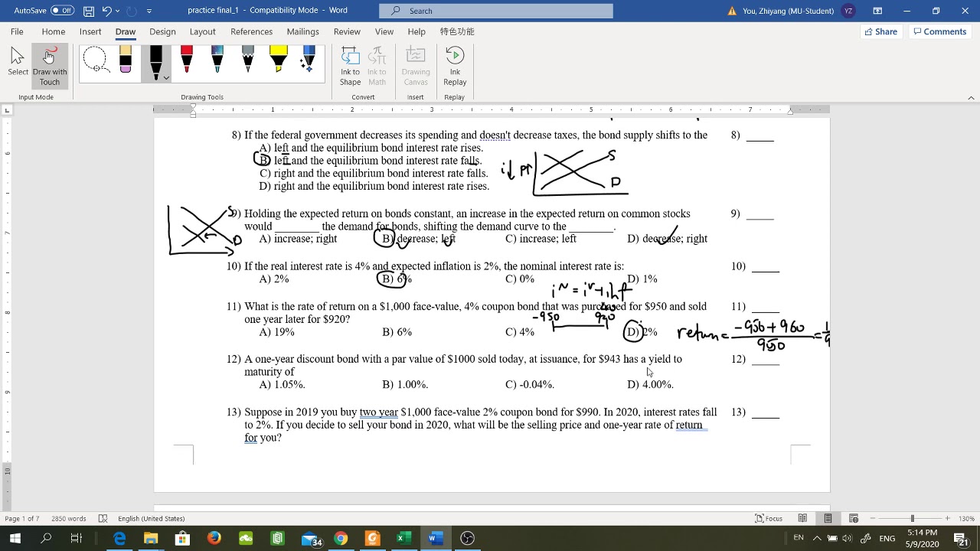
Task: Switch to the References tab
Action: (251, 31)
